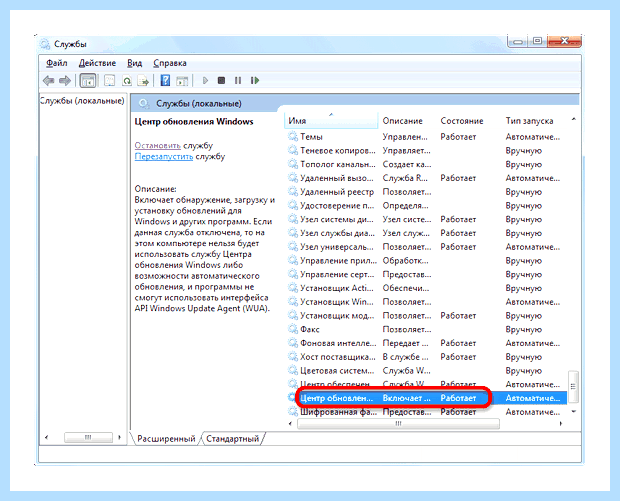Select the Хост поставщика... service
Viewport: 620px width, 501px height.
pos(426,357)
